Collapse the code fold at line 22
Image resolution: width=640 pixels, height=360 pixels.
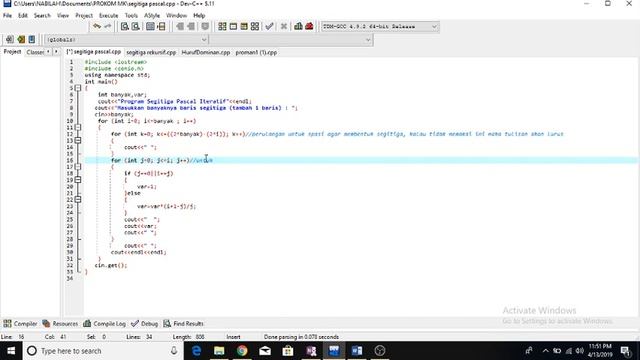tap(78, 199)
